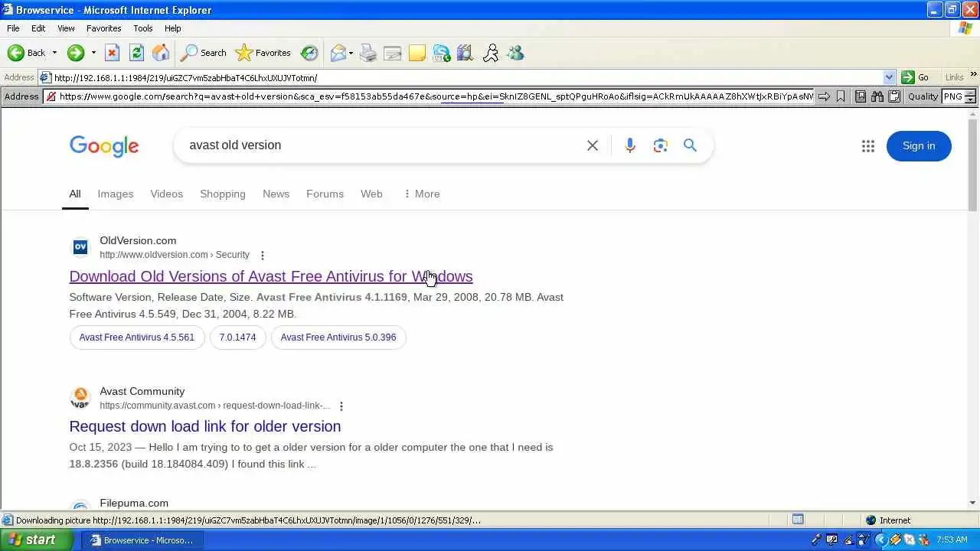Switch to the Web results tab

371,194
